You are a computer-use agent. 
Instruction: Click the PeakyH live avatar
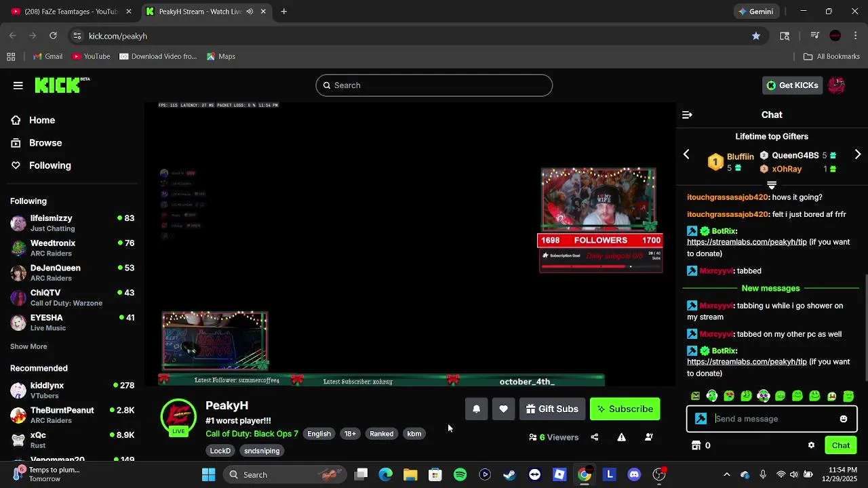point(178,417)
